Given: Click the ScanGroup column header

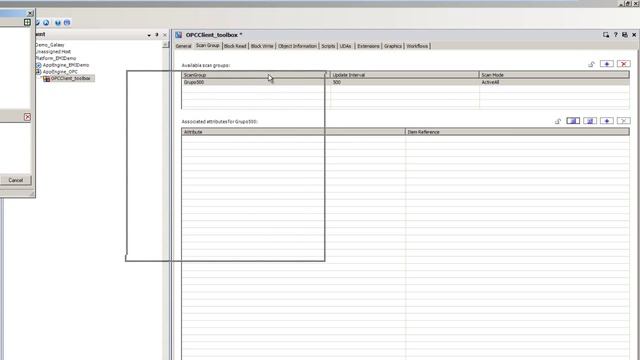Looking at the screenshot, I should 255,75.
